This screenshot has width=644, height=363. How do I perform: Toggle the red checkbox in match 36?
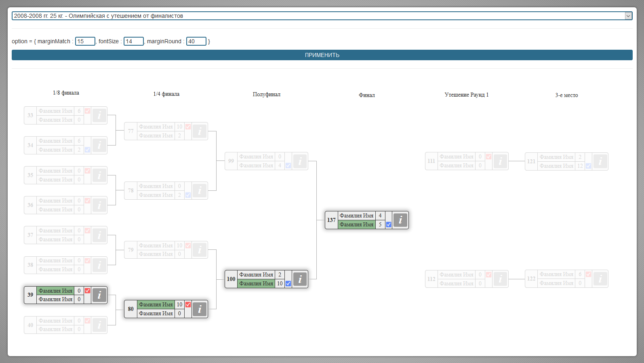pyautogui.click(x=88, y=201)
